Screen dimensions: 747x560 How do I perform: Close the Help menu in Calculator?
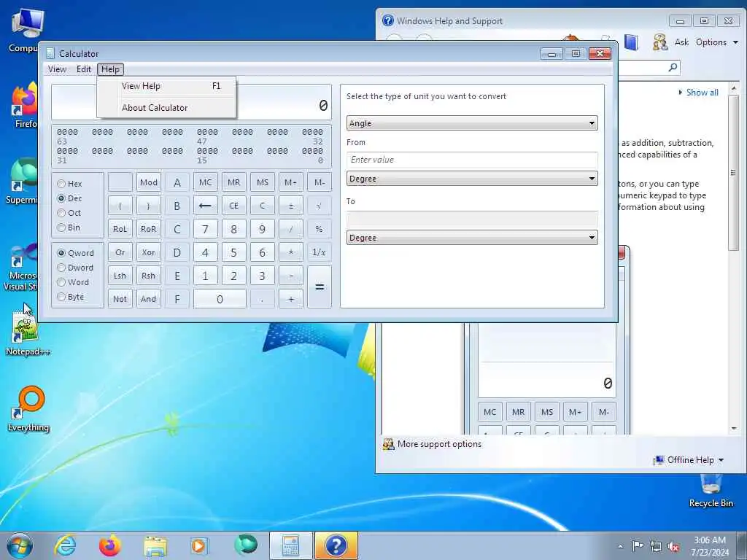point(111,69)
